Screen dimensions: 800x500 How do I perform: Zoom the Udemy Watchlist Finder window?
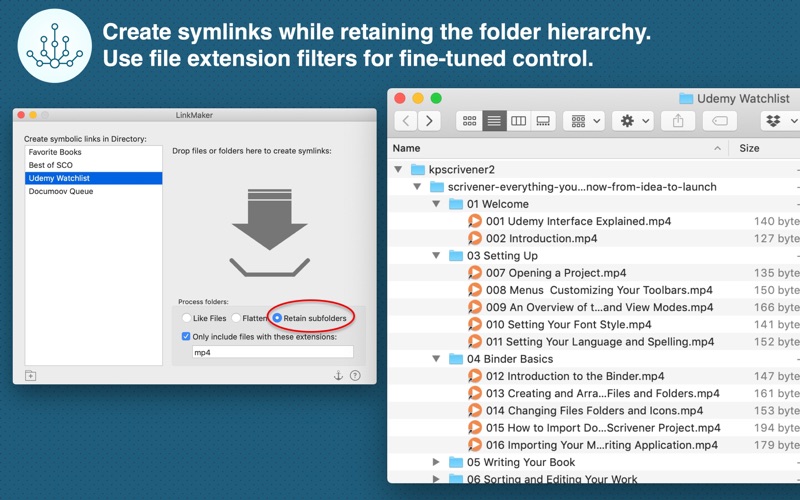pos(436,98)
